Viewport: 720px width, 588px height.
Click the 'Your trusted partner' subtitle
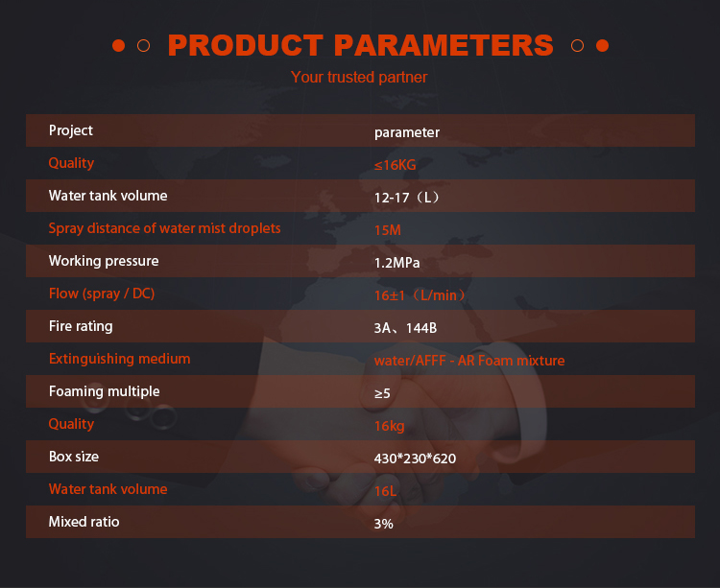[359, 77]
